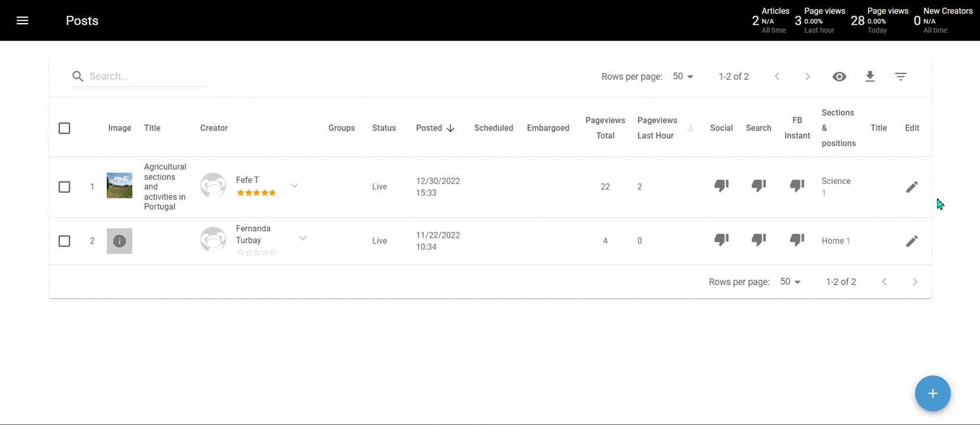Screen dimensions: 980x425
Task: Click the pencil icon for Fernanda Turbay's post
Action: 912,241
